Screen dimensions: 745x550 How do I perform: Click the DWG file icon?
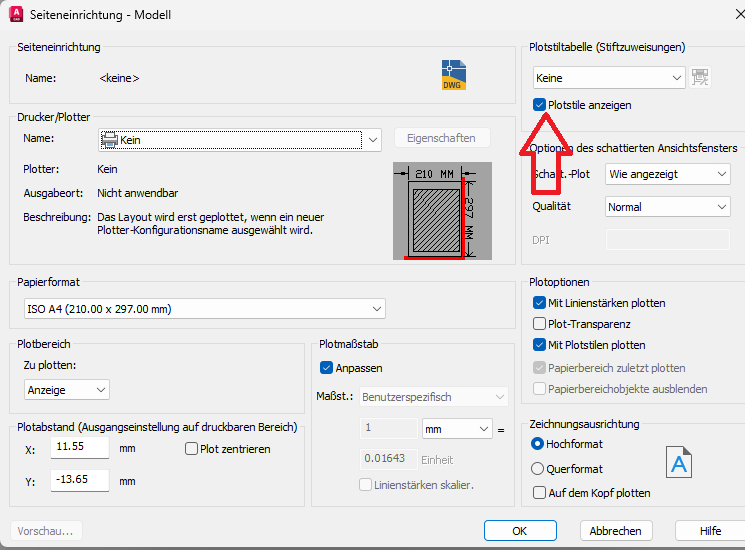tap(454, 75)
